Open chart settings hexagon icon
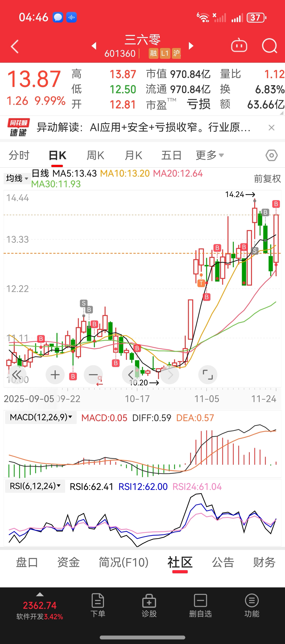 271,156
